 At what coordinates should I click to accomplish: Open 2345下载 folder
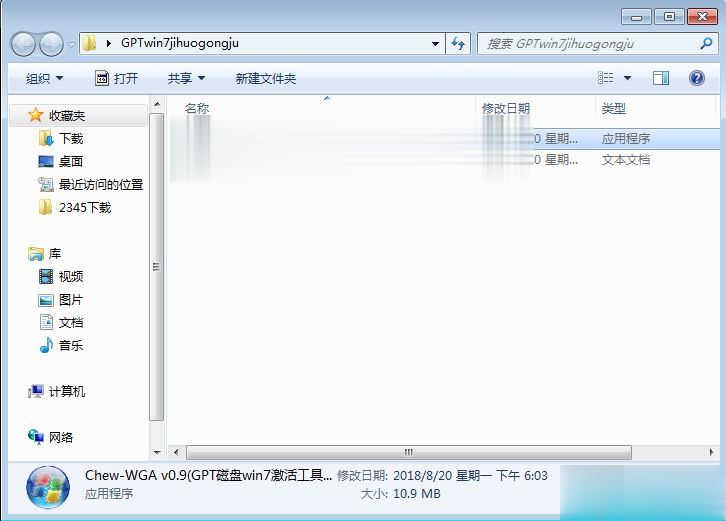[x=85, y=208]
